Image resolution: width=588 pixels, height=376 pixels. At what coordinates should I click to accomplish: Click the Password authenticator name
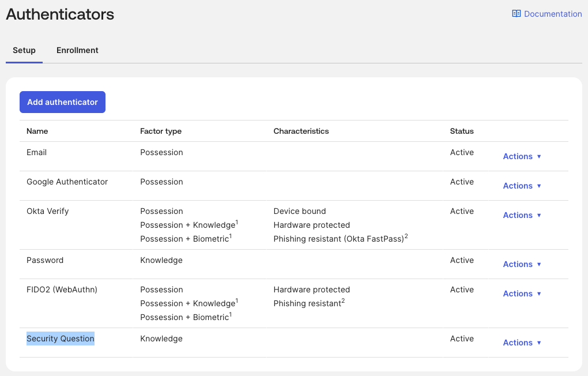pos(45,261)
